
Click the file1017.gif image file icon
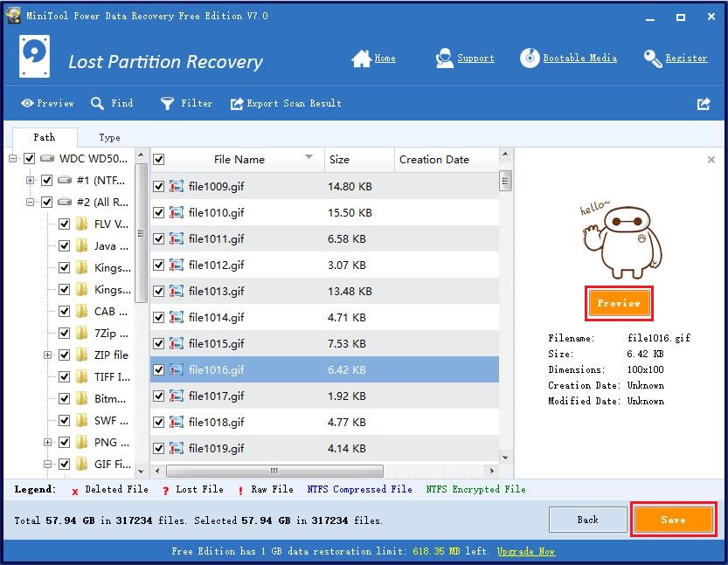[177, 396]
